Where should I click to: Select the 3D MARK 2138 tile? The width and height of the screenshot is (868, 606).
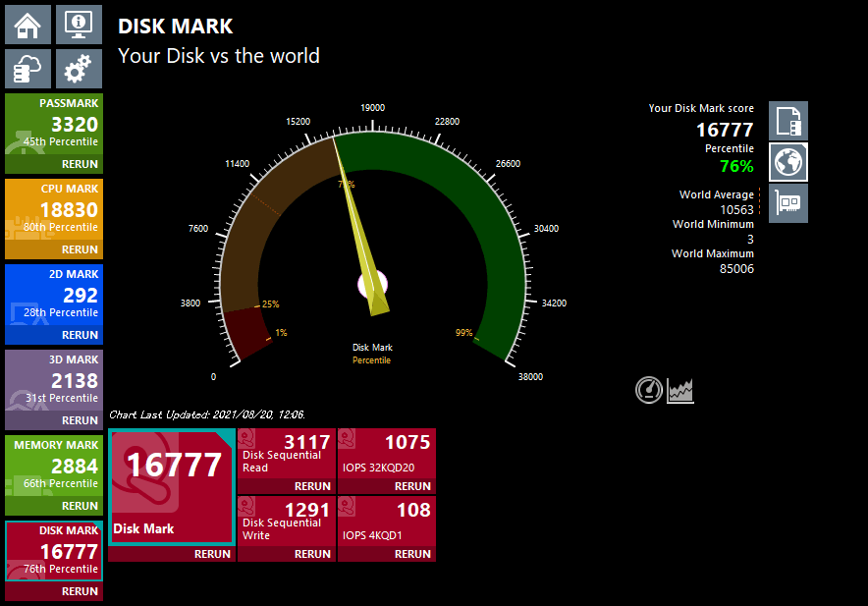(54, 380)
